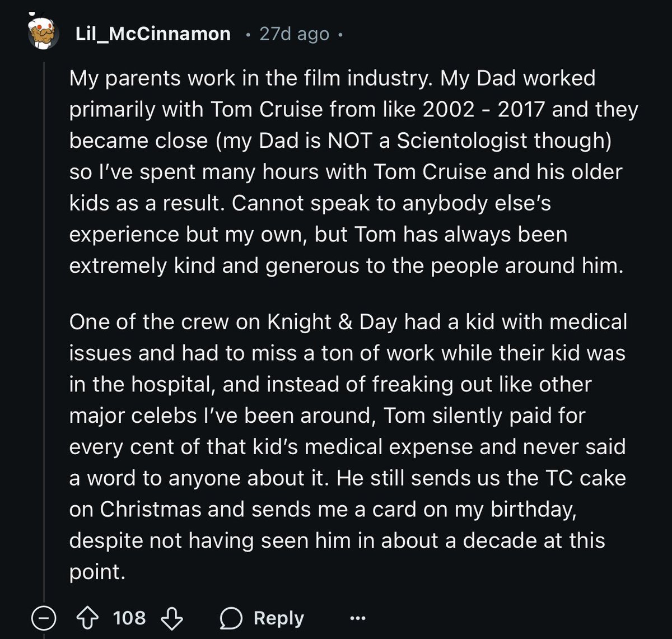This screenshot has height=639, width=672.
Task: Click the final word "point." of the comment
Action: click(97, 572)
